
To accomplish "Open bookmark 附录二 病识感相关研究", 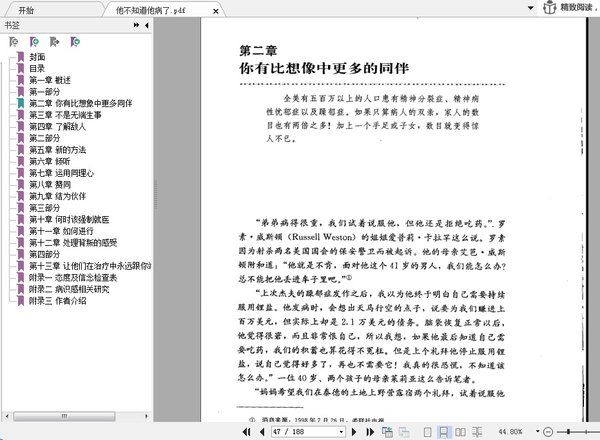I will [x=69, y=289].
